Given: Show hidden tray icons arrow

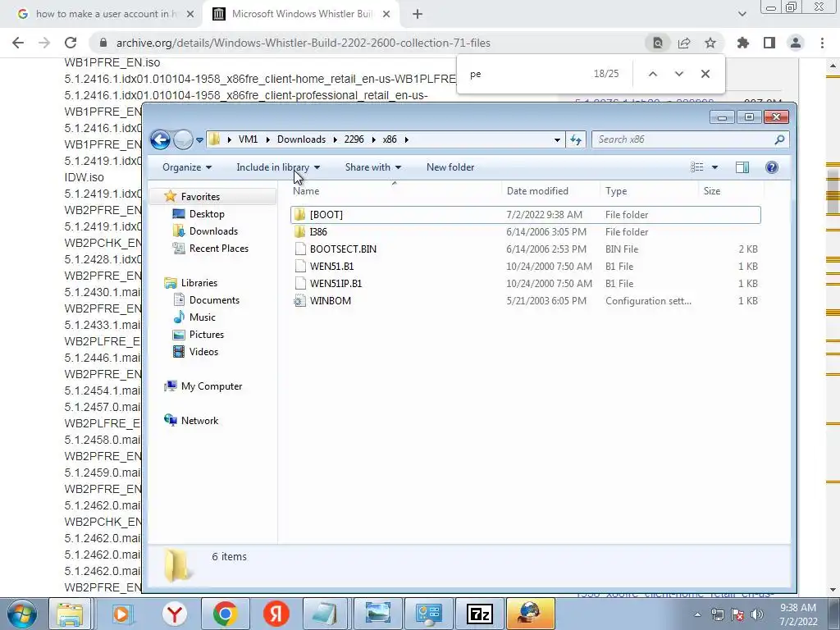Looking at the screenshot, I should (x=697, y=614).
